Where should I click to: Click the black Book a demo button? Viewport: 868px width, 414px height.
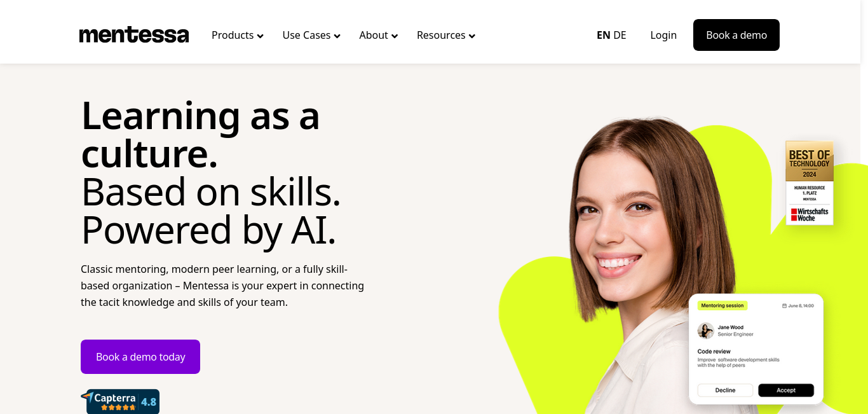(x=736, y=35)
